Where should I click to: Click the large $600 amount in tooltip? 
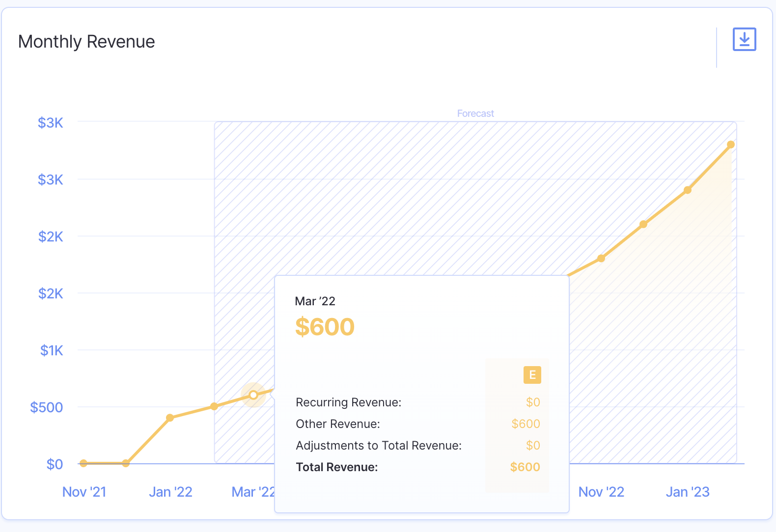(325, 327)
